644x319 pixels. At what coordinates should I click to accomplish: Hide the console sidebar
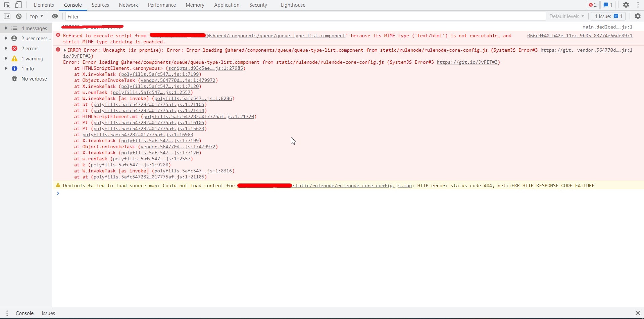(7, 16)
